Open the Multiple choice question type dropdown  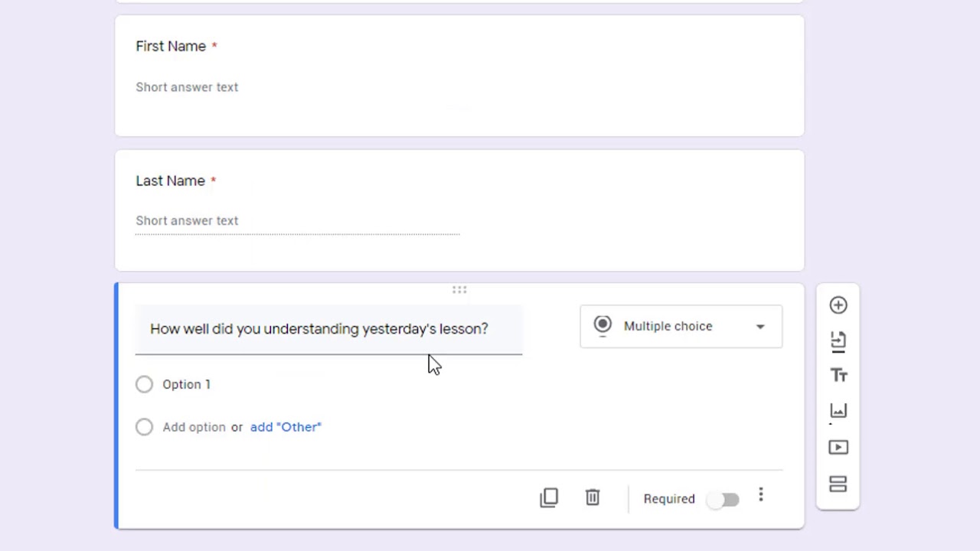(681, 327)
